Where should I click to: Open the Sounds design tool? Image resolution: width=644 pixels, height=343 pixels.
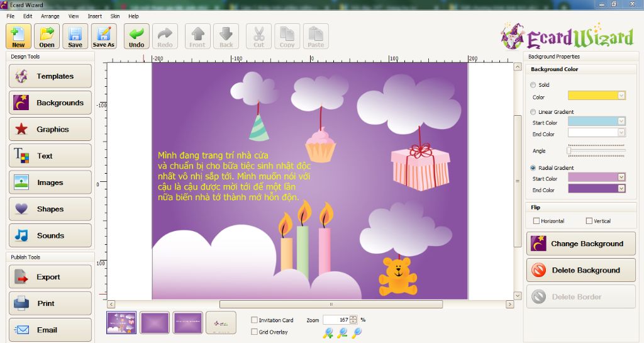click(x=50, y=235)
